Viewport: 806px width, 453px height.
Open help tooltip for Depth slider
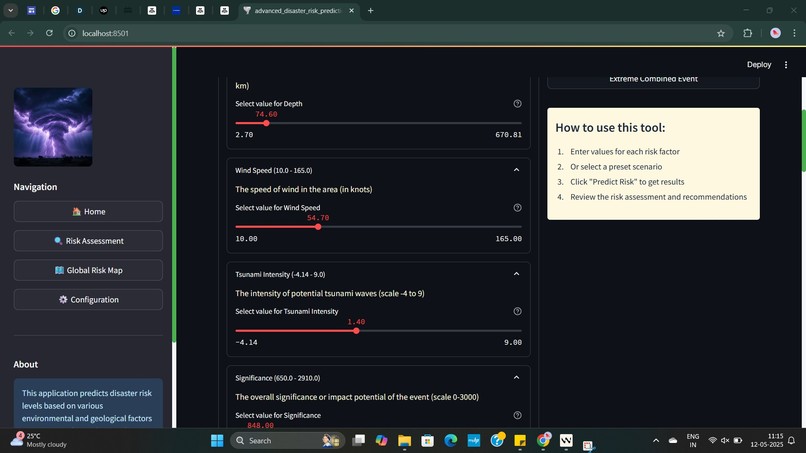coord(517,103)
